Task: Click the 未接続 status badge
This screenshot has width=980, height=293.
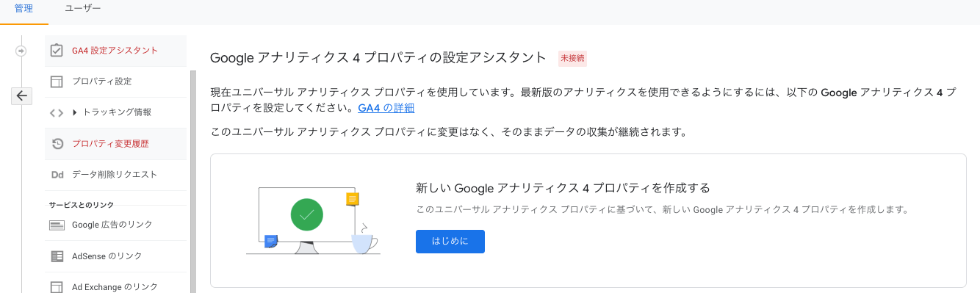Action: [x=573, y=58]
